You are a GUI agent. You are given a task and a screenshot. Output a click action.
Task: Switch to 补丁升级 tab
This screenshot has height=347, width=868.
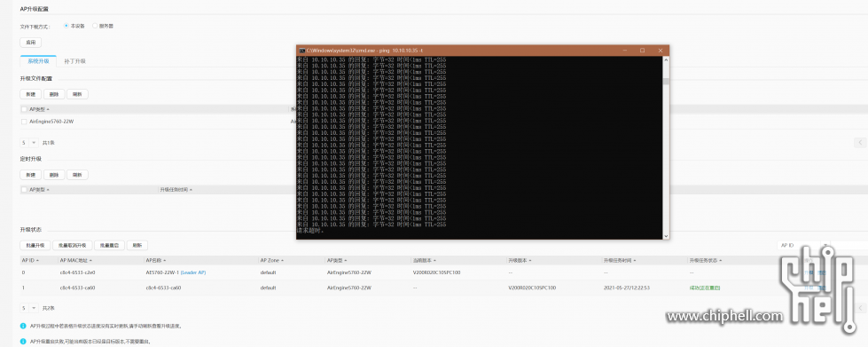click(74, 61)
